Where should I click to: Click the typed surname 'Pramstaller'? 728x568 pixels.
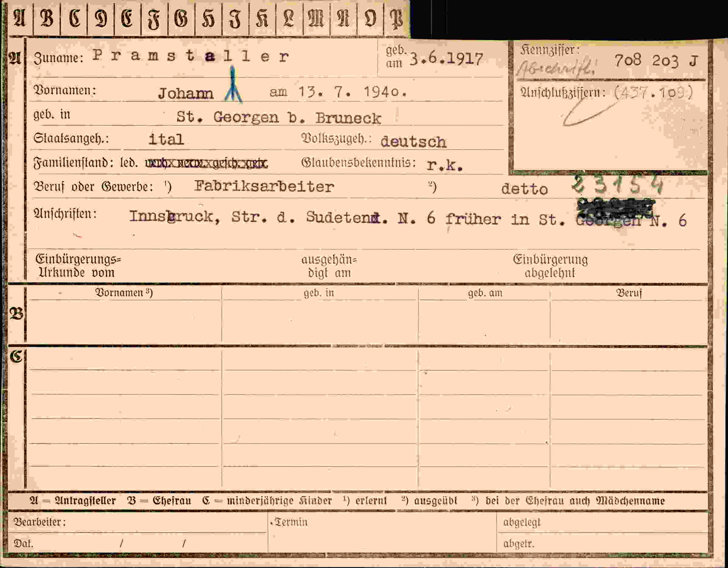pos(191,56)
